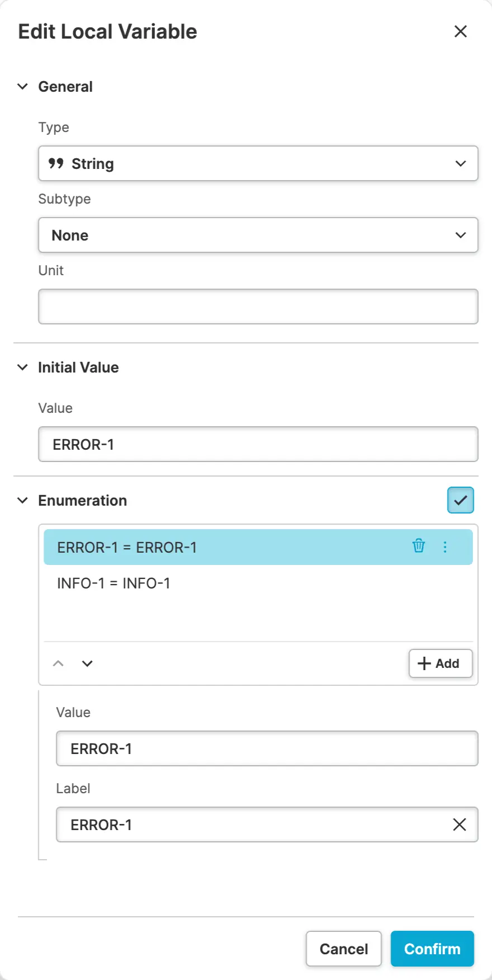
Task: Move enumeration entry down with arrow
Action: pyautogui.click(x=87, y=663)
